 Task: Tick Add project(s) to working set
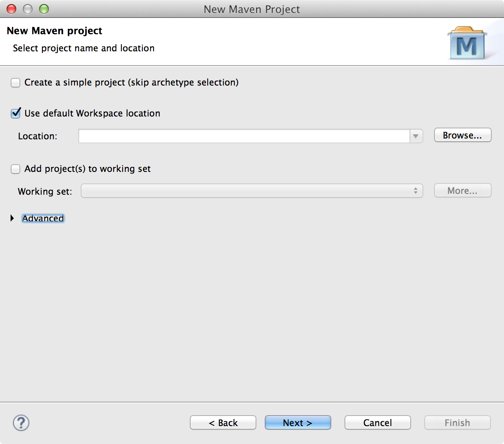click(x=15, y=169)
